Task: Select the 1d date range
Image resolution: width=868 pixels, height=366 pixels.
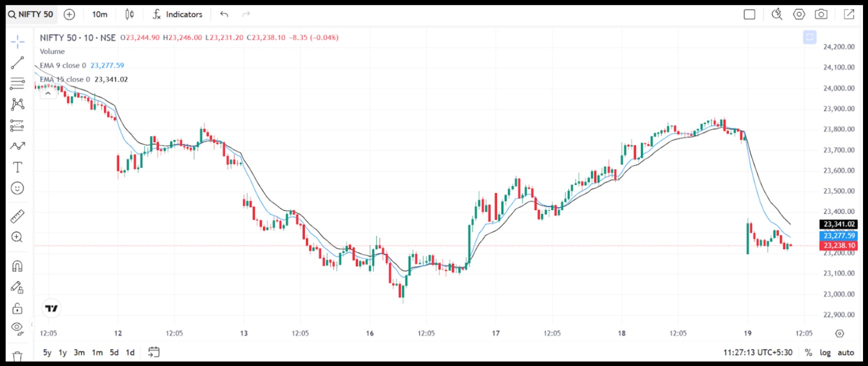Action: [130, 352]
